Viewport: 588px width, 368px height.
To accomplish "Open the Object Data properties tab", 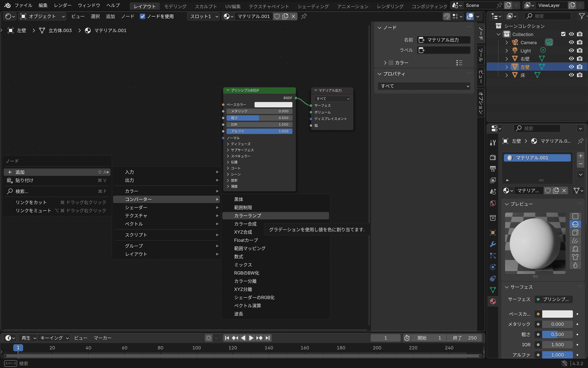I will point(493,290).
